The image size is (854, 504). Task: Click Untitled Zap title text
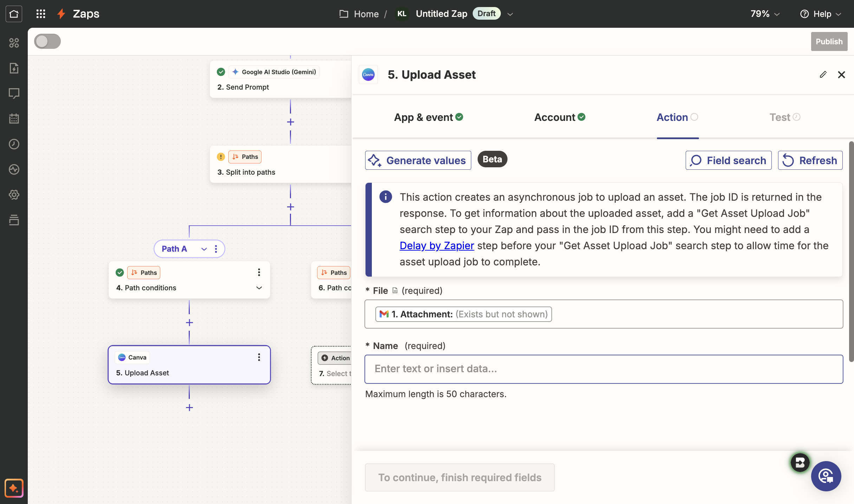tap(441, 14)
